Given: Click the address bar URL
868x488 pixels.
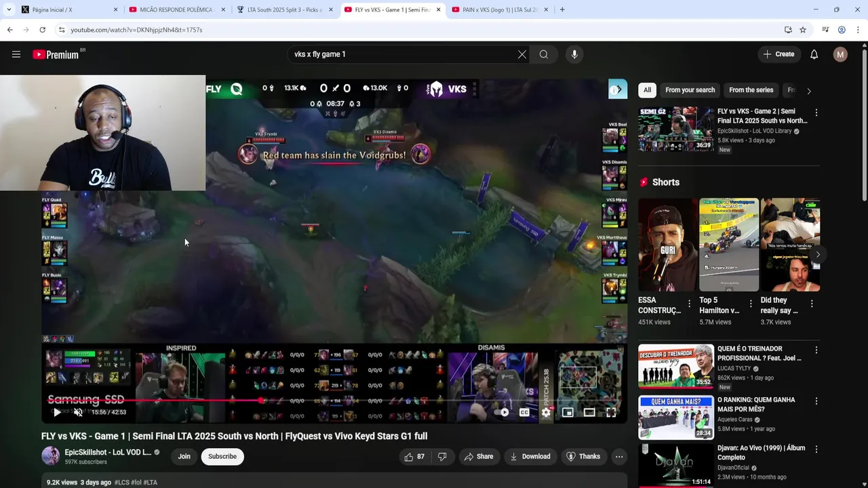Looking at the screenshot, I should pos(136,30).
